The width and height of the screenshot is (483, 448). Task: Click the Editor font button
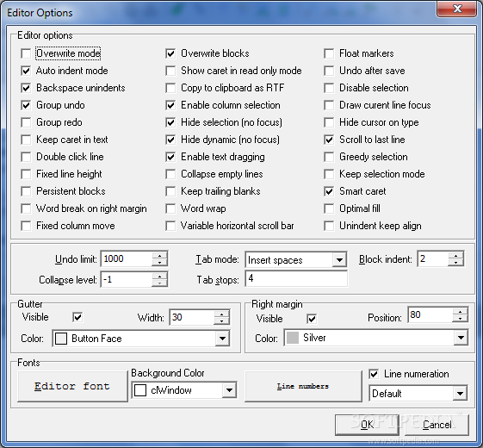72,386
